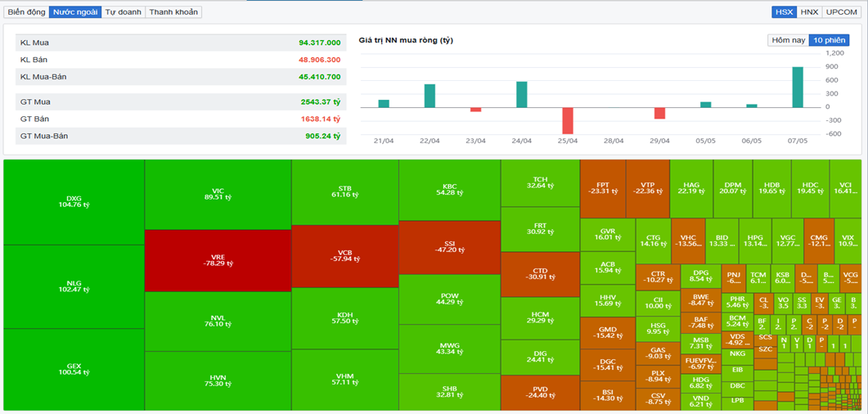Open the red VRE treemap tile
The image size is (868, 414).
[218, 261]
